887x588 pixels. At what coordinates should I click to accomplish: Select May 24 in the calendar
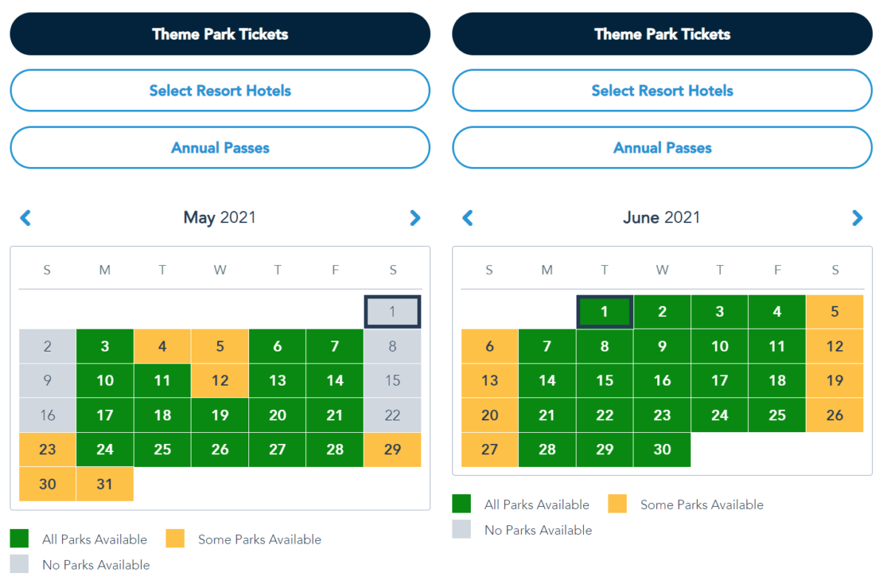click(x=105, y=449)
